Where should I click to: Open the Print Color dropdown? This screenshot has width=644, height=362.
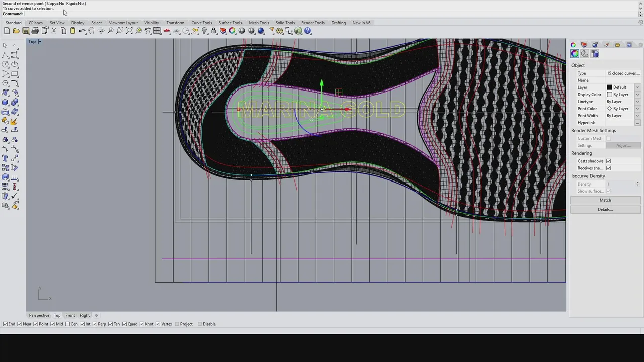tap(637, 109)
